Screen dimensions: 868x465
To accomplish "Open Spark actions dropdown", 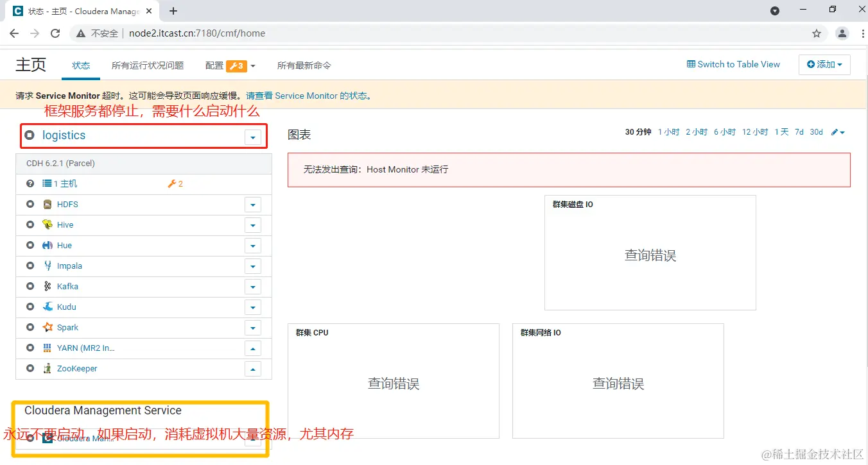I will coord(253,328).
